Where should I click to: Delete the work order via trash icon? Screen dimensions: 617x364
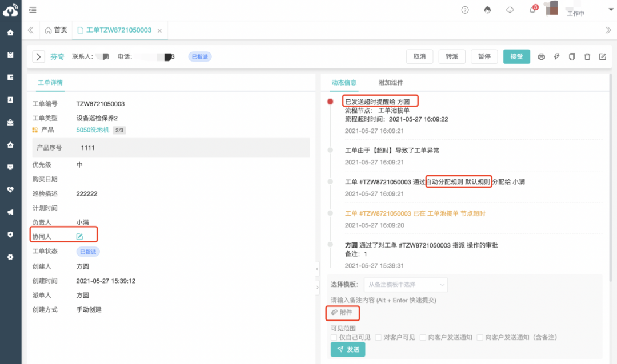click(x=587, y=56)
